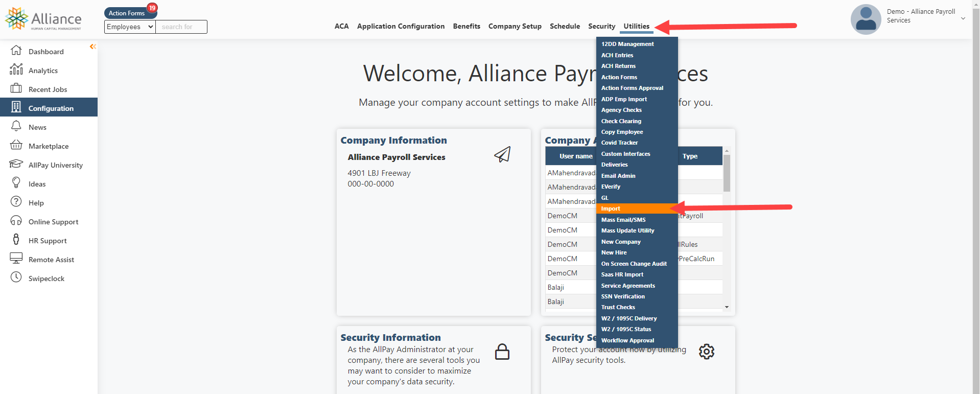Open the Ideas lightbulb icon
Image resolution: width=980 pixels, height=394 pixels.
(x=16, y=183)
